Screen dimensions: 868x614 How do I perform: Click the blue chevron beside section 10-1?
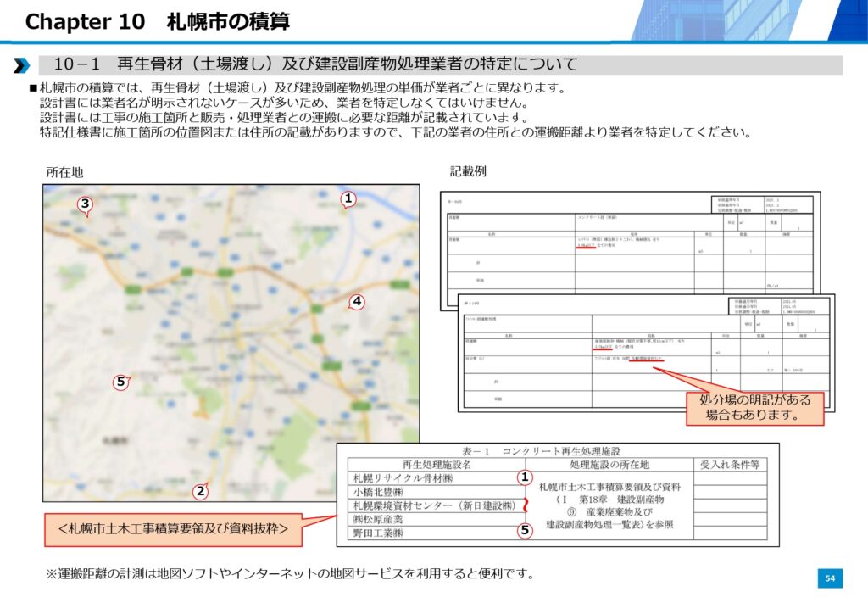click(23, 65)
